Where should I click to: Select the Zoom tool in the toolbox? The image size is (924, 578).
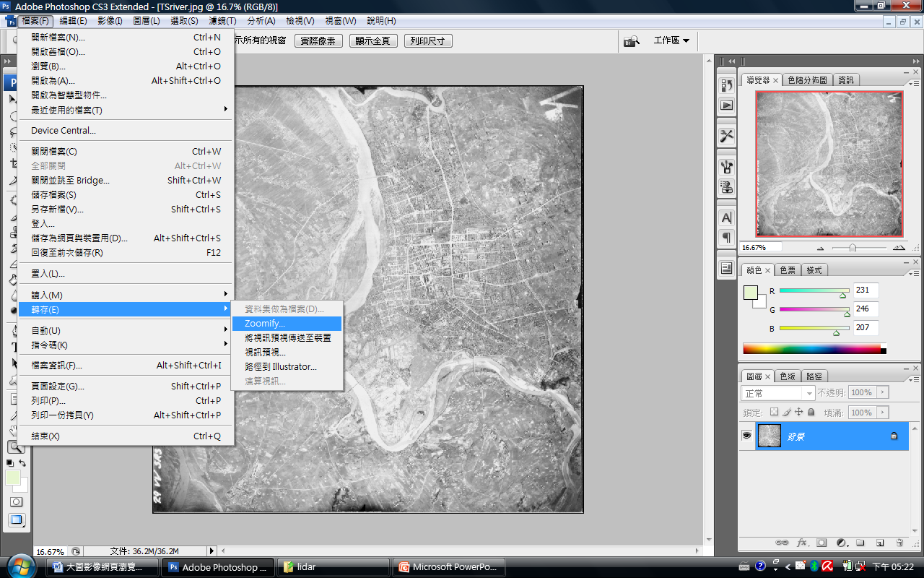[15, 447]
